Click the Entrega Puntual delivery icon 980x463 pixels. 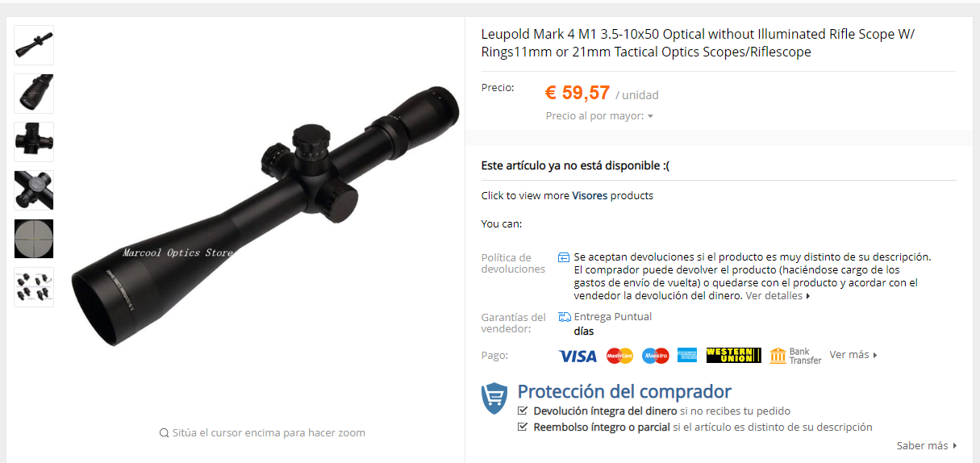(565, 317)
